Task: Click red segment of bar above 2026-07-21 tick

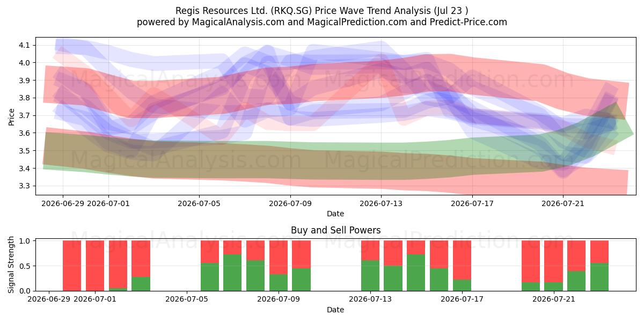Action: point(554,261)
